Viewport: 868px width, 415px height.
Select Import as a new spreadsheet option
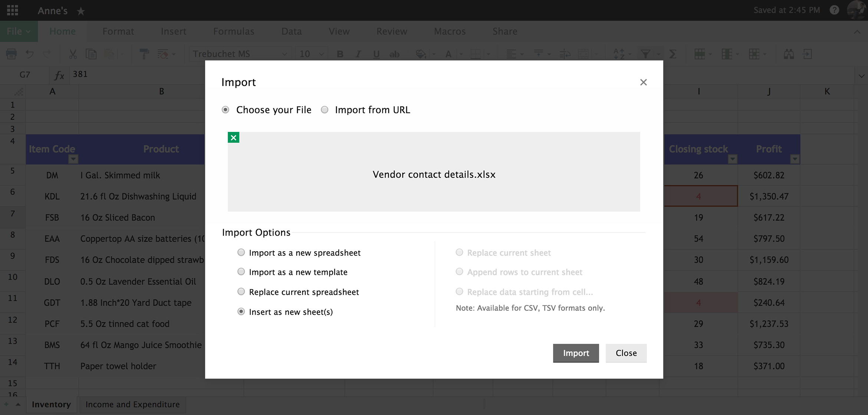click(x=241, y=252)
